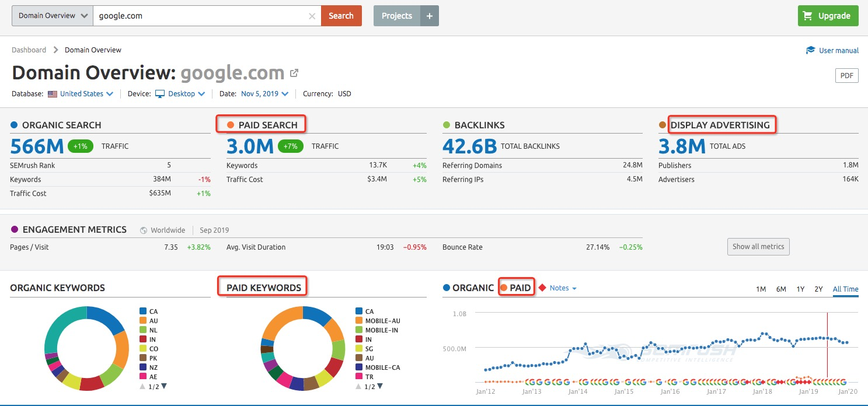Click the Show all metrics button
The width and height of the screenshot is (868, 406).
[x=758, y=247]
